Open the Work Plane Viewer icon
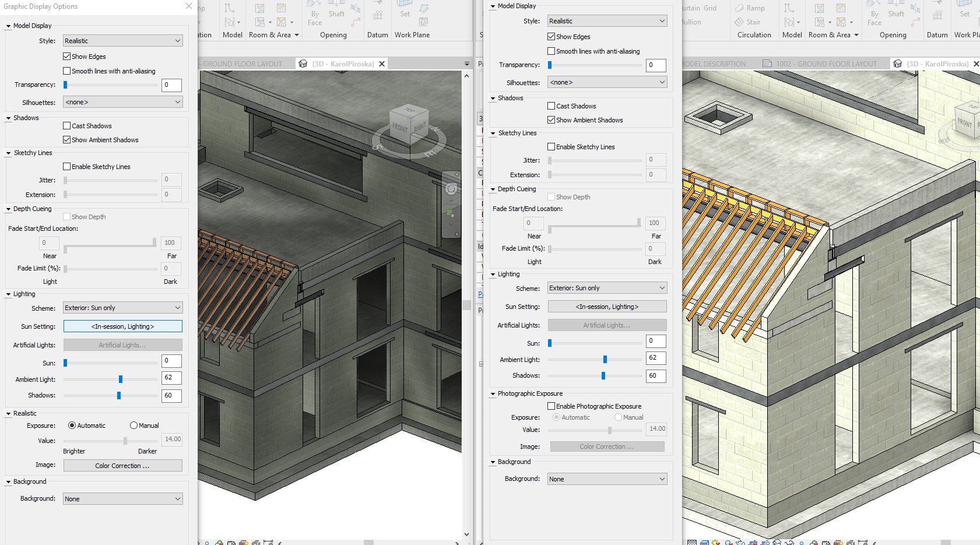Image resolution: width=980 pixels, height=545 pixels. (424, 22)
